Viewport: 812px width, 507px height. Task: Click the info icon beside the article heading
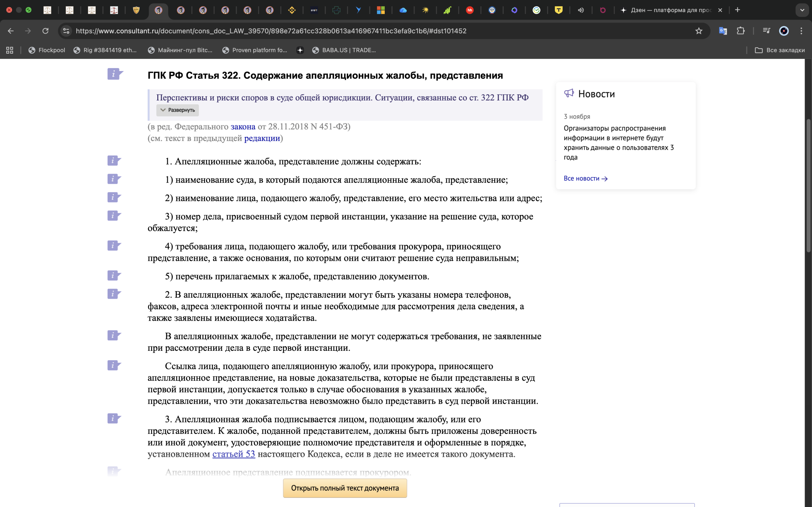click(x=115, y=74)
